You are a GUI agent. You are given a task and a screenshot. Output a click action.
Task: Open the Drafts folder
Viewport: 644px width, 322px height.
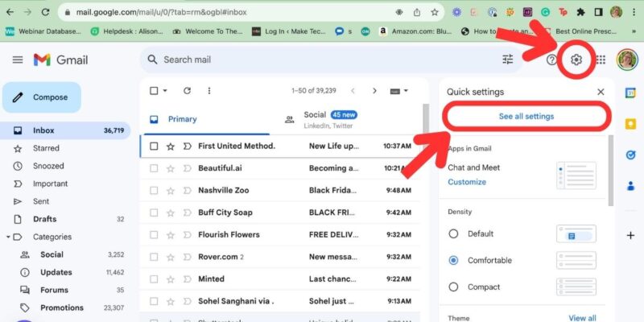coord(66,219)
